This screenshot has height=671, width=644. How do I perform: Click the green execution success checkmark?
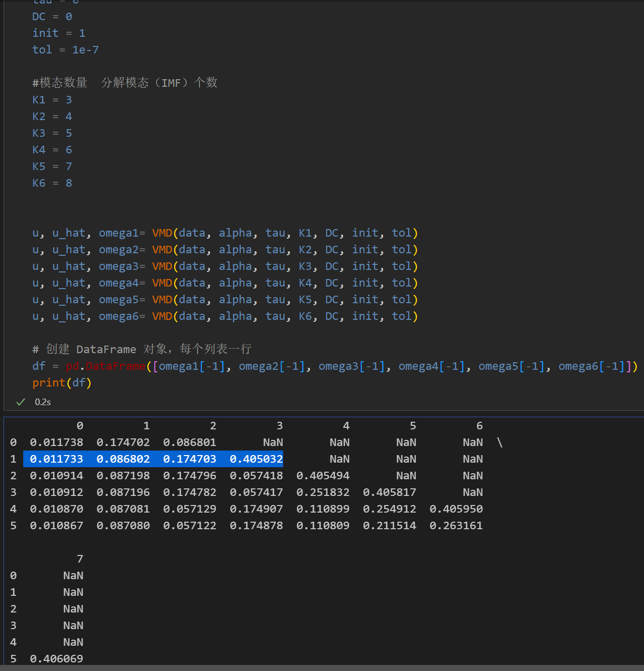pyautogui.click(x=21, y=402)
